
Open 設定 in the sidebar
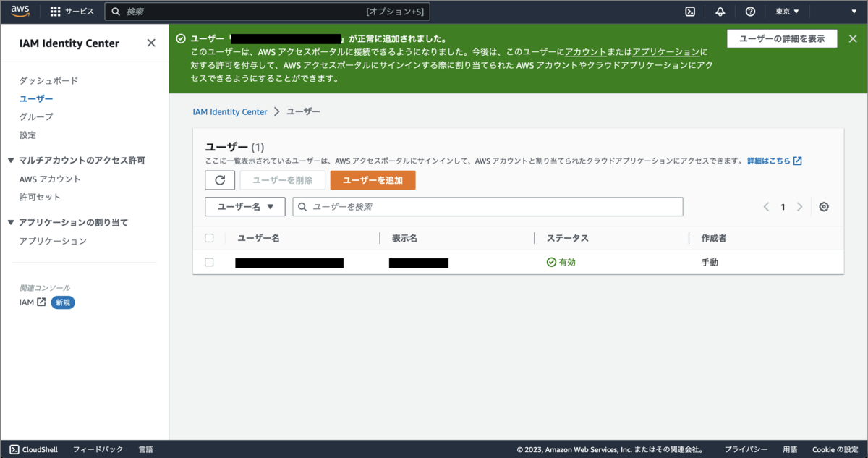tap(27, 135)
